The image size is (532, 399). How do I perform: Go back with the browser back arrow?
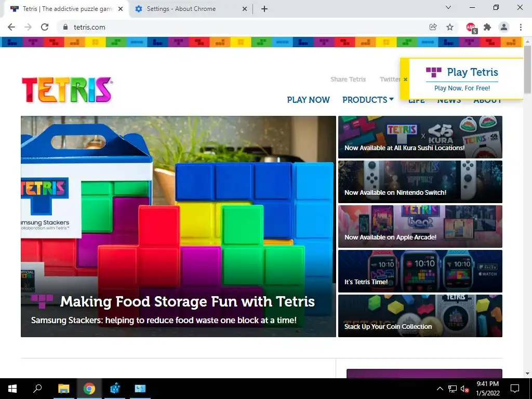(x=11, y=27)
